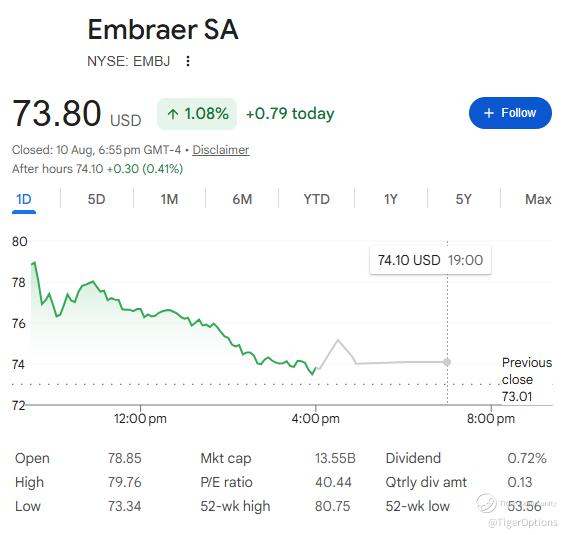568x535 pixels.
Task: Click the P/E ratio label
Action: tap(226, 482)
